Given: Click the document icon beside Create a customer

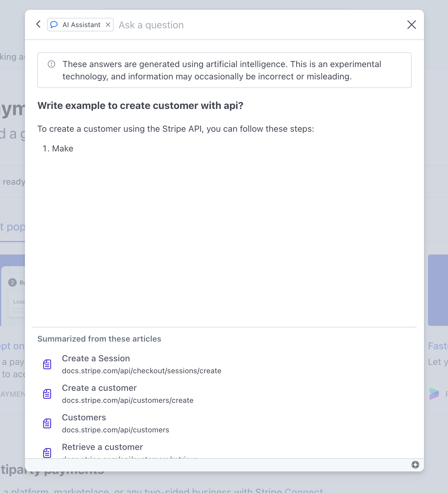Looking at the screenshot, I should click(47, 394).
